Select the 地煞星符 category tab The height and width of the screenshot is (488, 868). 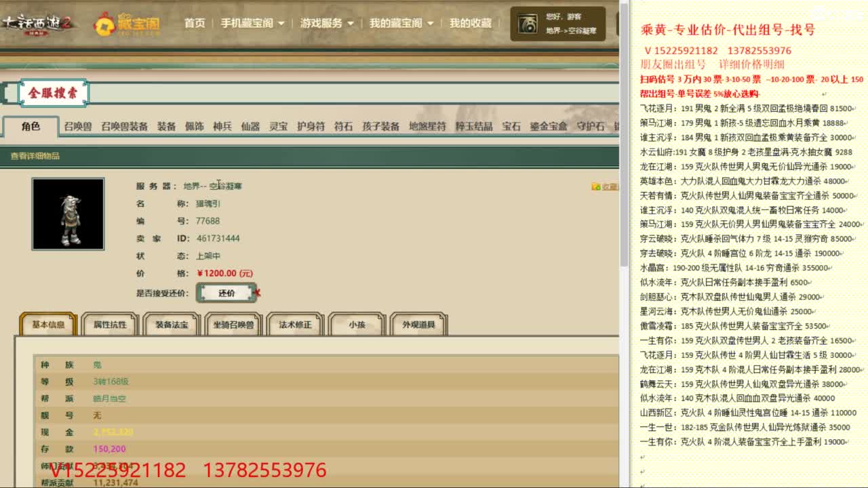[427, 126]
